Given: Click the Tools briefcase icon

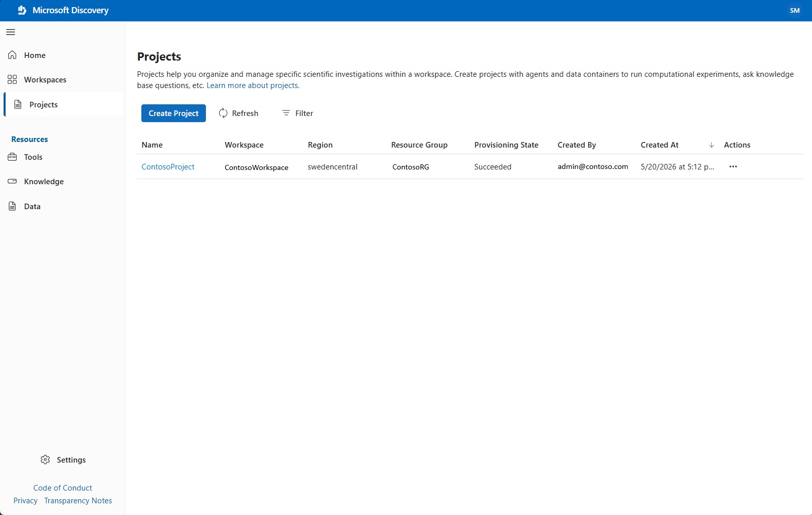Looking at the screenshot, I should coord(13,157).
